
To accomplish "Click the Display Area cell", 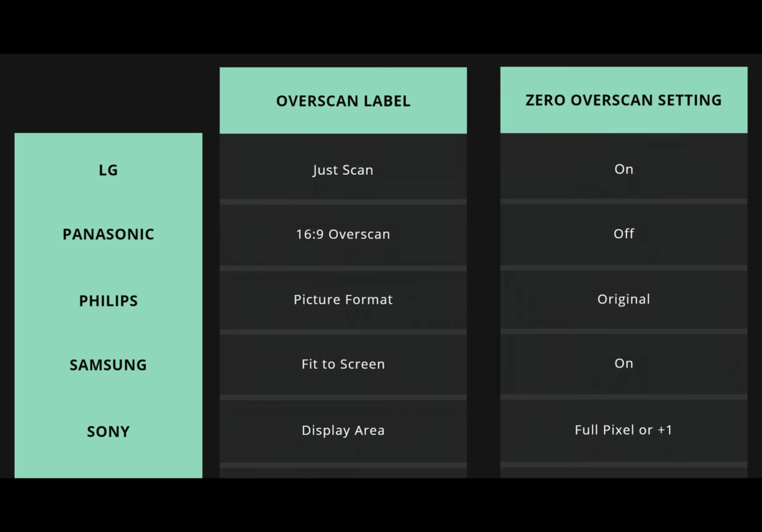I will click(x=343, y=430).
